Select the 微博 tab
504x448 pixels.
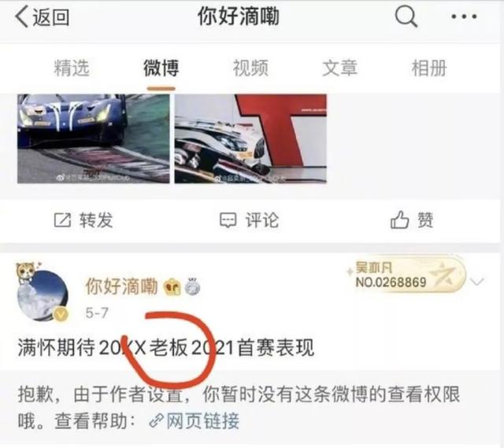pyautogui.click(x=161, y=68)
